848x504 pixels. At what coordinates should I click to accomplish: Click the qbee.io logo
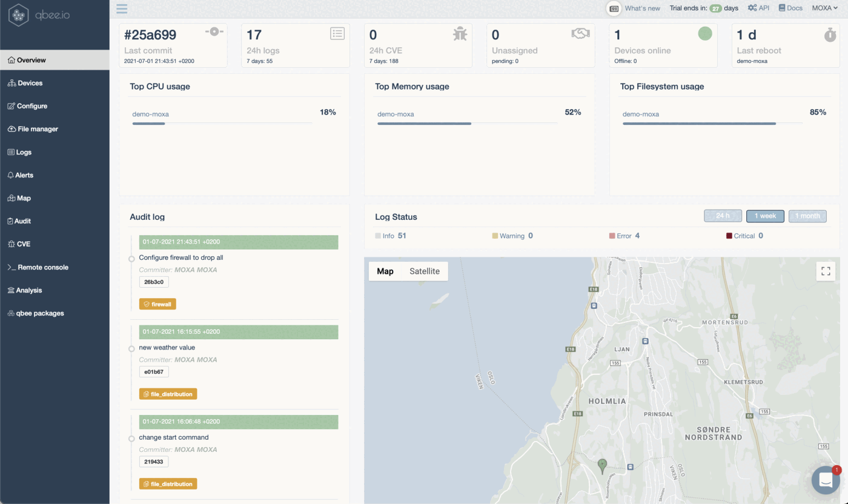click(x=39, y=15)
